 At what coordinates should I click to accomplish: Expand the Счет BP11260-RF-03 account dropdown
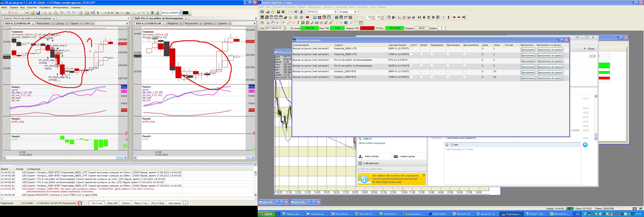(284, 28)
